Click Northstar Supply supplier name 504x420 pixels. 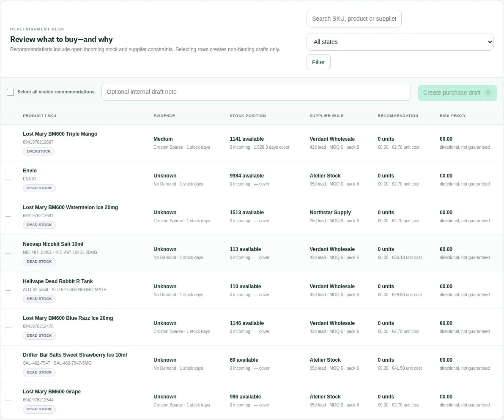pos(330,213)
